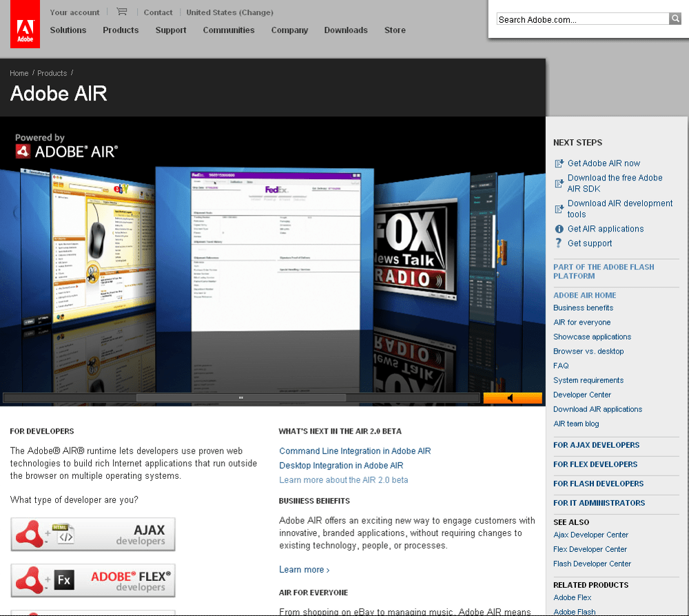Open the Adobe Flex related product link
The image size is (689, 616).
(572, 597)
